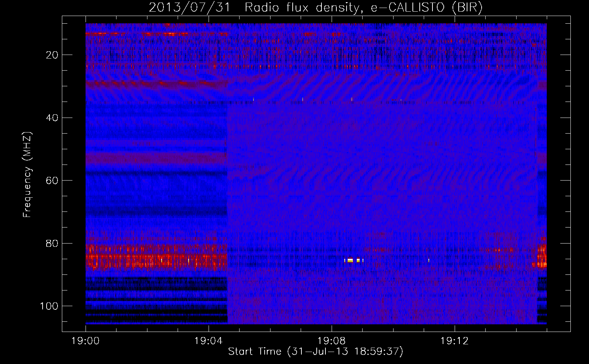Click the plot title '2013/07/31 Radio flux density'
The width and height of the screenshot is (589, 364).
tap(316, 7)
